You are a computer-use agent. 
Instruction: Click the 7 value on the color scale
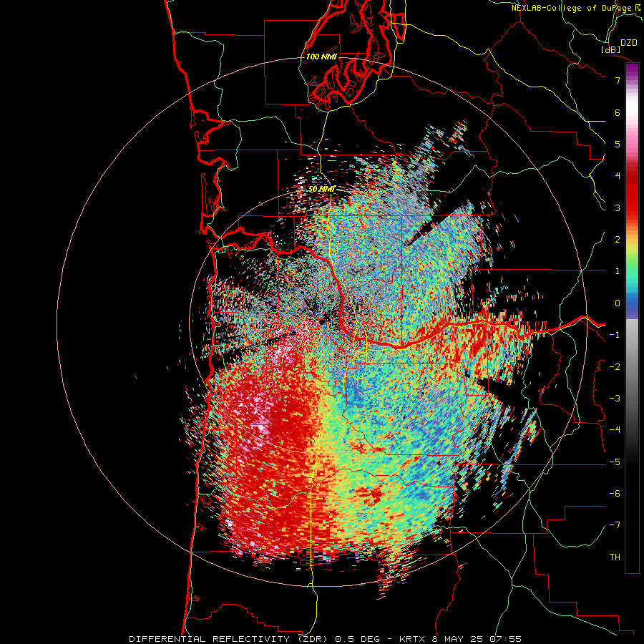pos(618,80)
